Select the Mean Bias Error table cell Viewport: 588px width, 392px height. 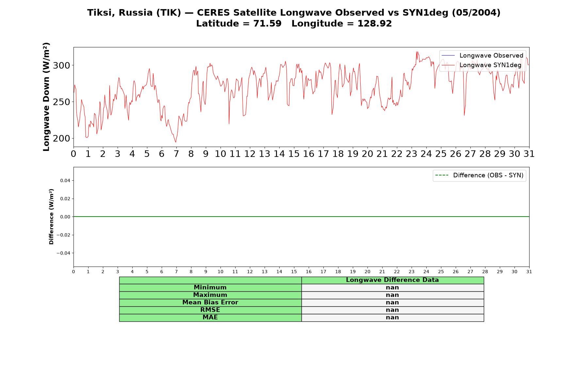click(x=210, y=302)
